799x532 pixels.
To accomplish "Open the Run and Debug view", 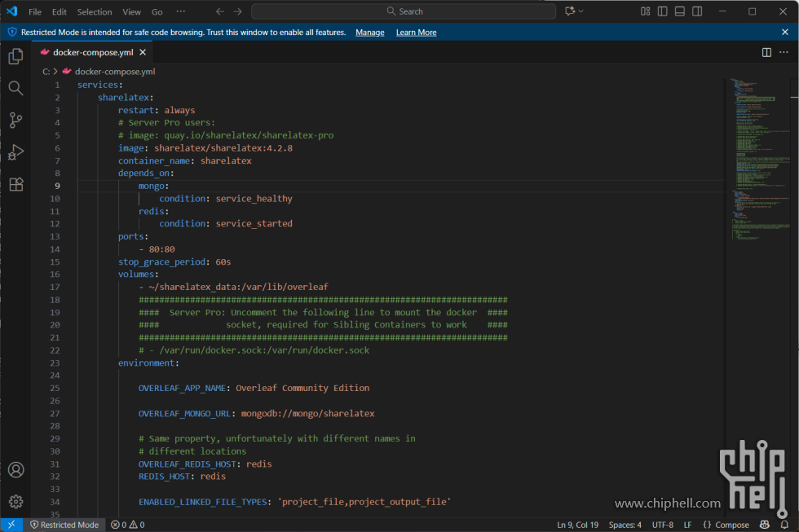I will pos(15,152).
